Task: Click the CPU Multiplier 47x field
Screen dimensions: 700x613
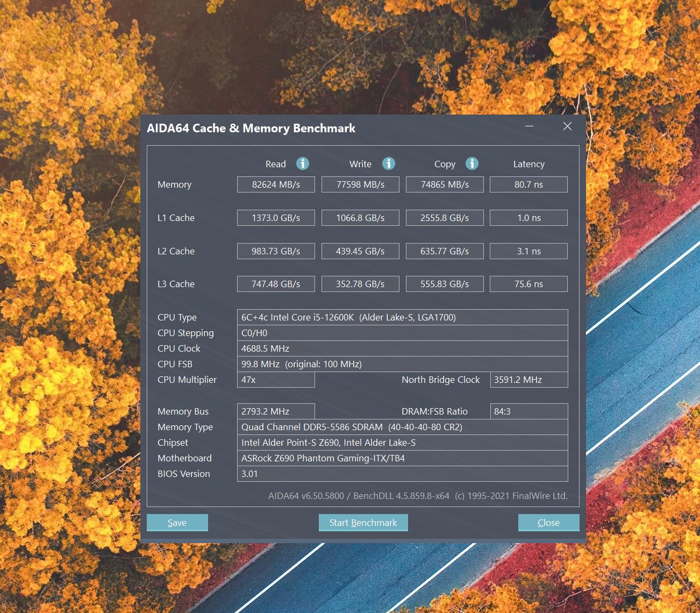Action: (x=276, y=380)
